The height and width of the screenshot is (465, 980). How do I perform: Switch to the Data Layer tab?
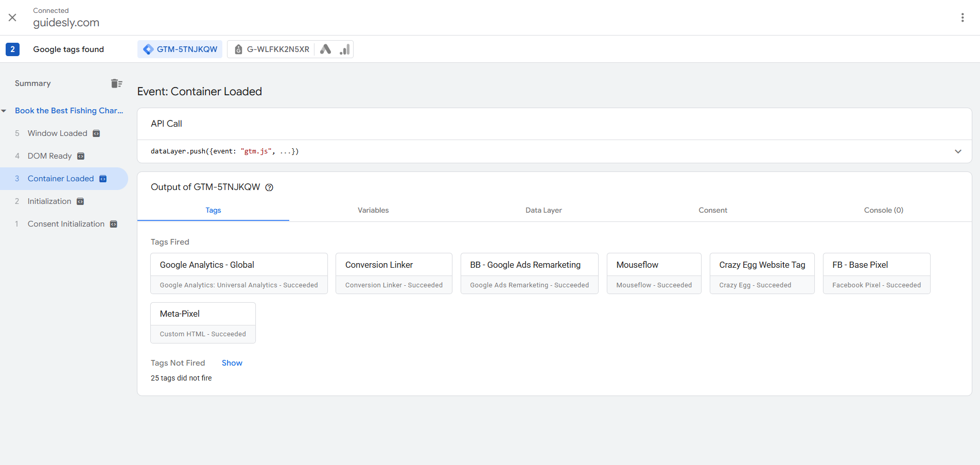[544, 210]
